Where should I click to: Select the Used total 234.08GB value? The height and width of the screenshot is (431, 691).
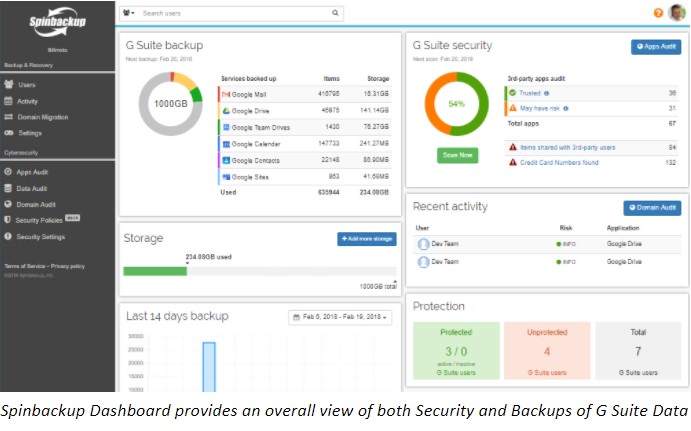coord(374,193)
